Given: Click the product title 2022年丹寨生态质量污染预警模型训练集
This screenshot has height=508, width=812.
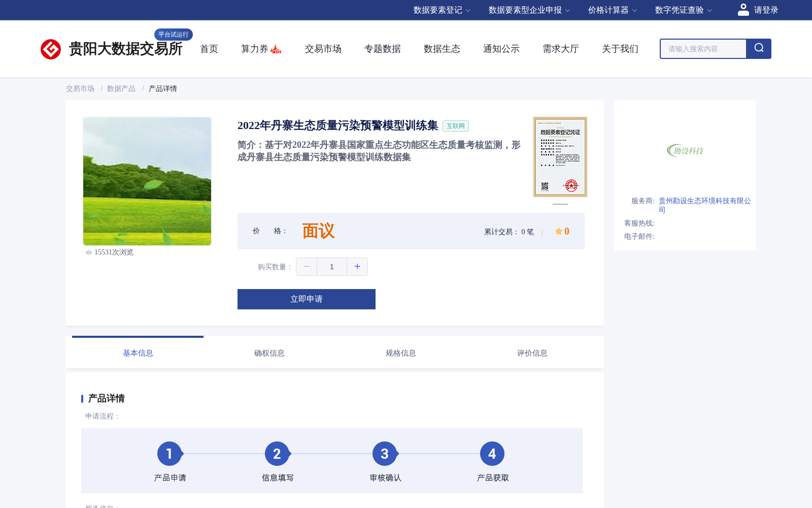Looking at the screenshot, I should click(x=337, y=125).
